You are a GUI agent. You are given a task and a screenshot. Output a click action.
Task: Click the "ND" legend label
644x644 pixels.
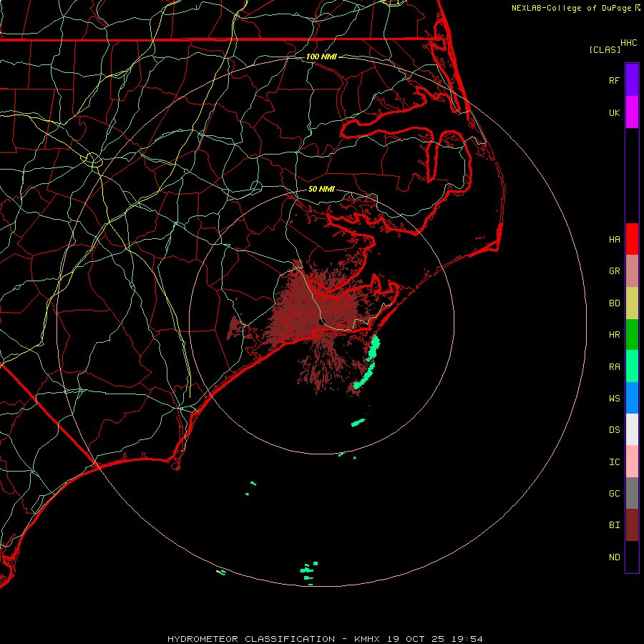[x=614, y=557]
